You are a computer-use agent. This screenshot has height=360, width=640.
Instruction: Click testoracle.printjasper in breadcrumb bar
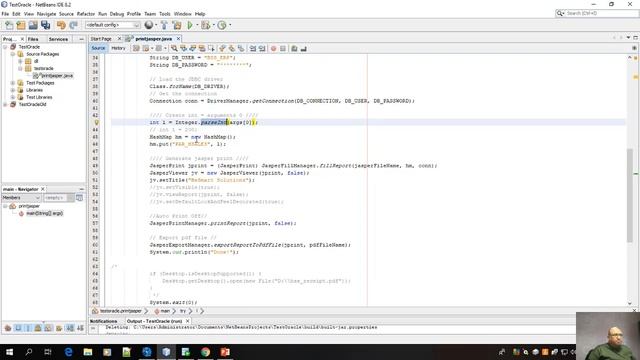tap(120, 311)
